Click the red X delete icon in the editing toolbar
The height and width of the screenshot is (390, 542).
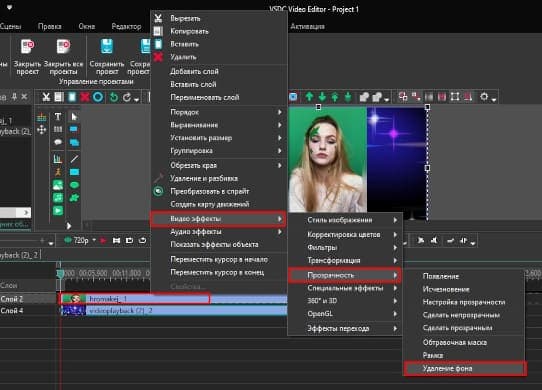click(x=85, y=97)
